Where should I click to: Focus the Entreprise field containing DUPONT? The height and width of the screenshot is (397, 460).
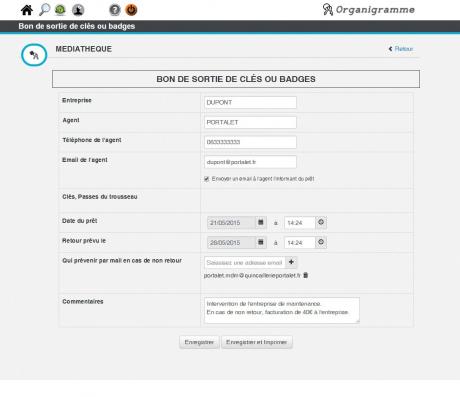coord(250,103)
